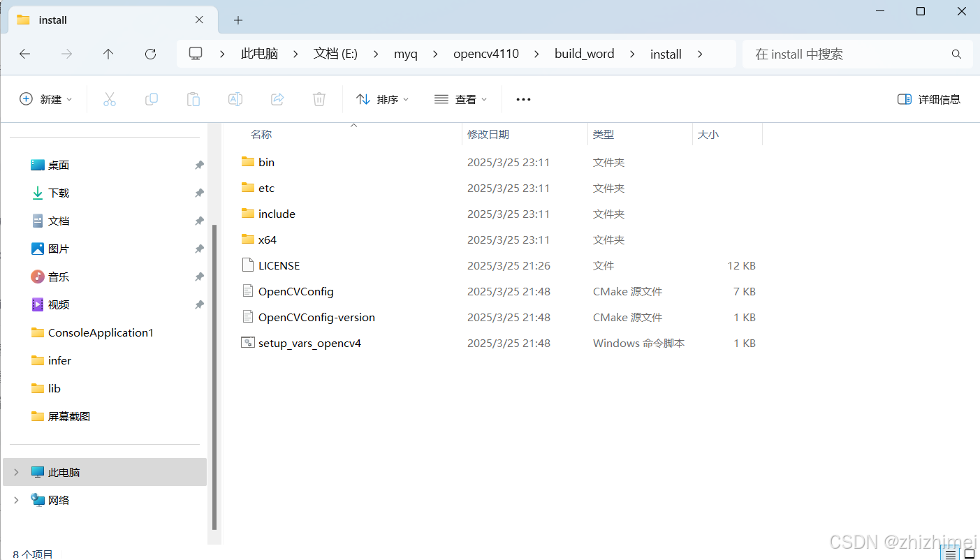Navigate to 文档 (E:) in address bar
The image size is (980, 560).
pyautogui.click(x=336, y=54)
